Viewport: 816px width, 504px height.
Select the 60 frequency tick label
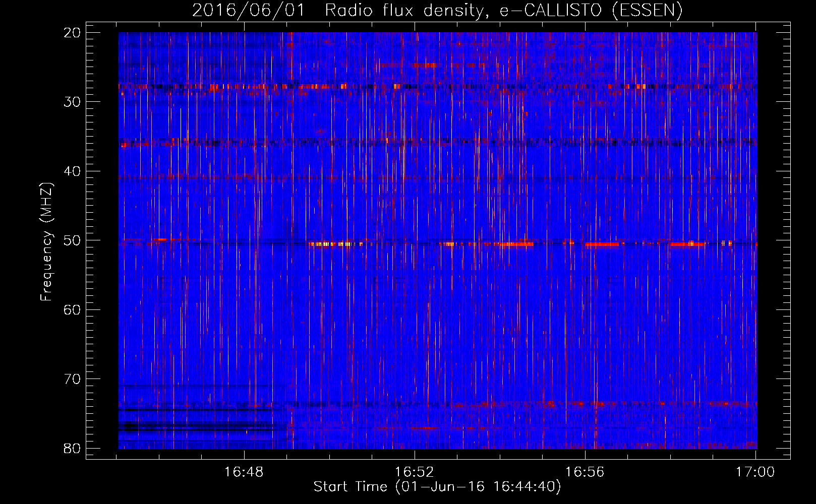click(72, 309)
